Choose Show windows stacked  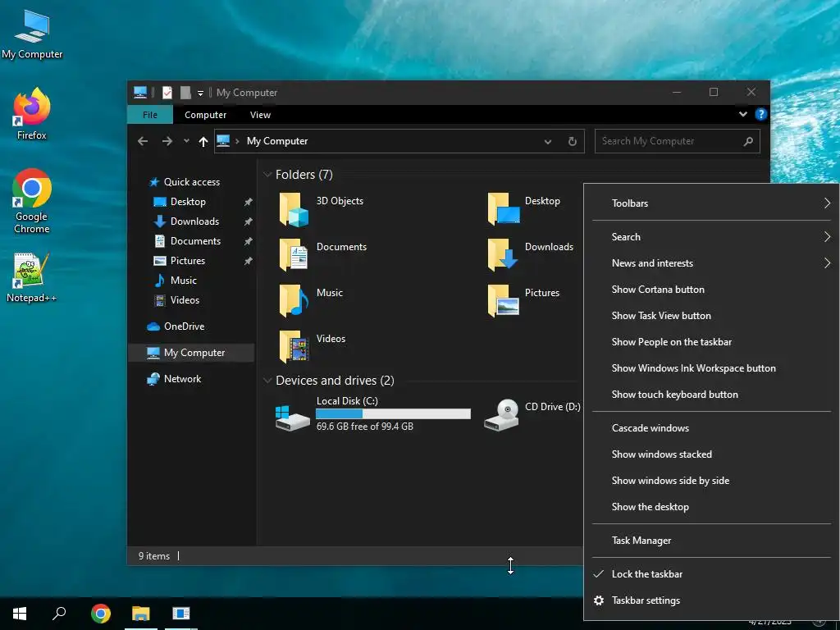pyautogui.click(x=711, y=454)
